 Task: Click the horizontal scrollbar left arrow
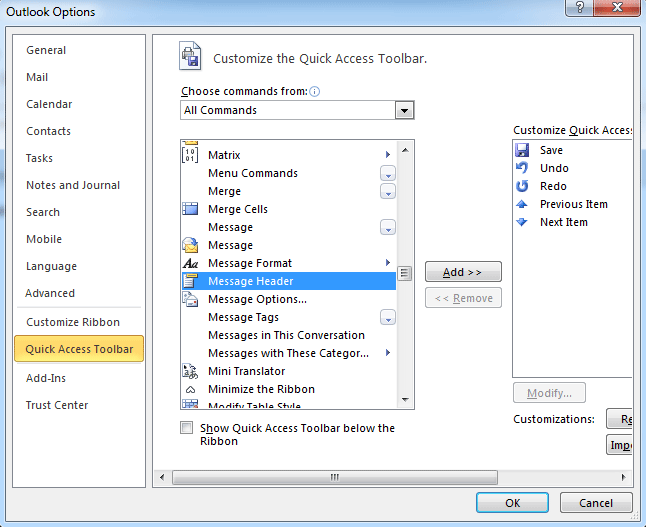pyautogui.click(x=162, y=478)
